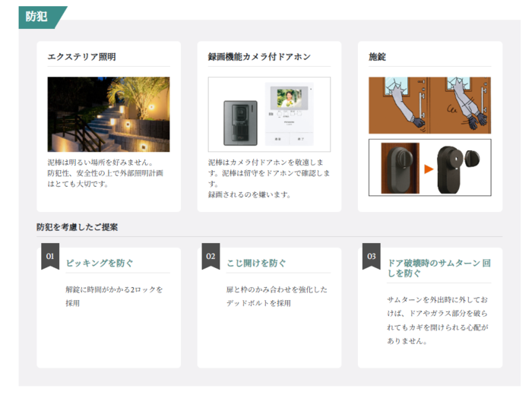The width and height of the screenshot is (532, 398).
Task: Click the 03 ribbon badge
Action: pos(371,256)
